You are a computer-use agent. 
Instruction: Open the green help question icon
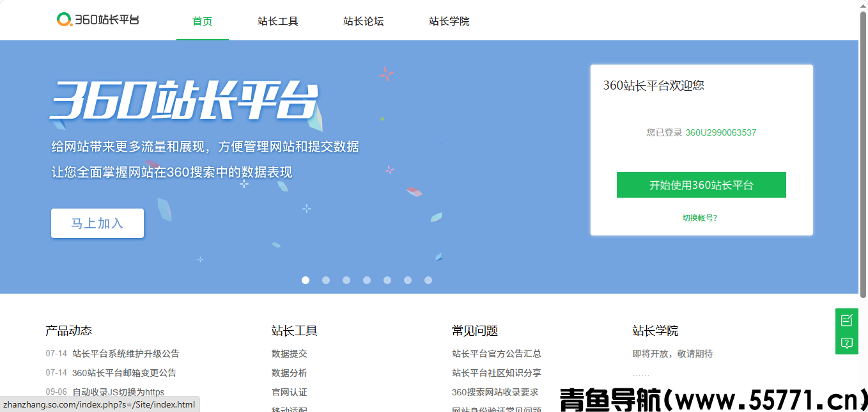[x=847, y=343]
